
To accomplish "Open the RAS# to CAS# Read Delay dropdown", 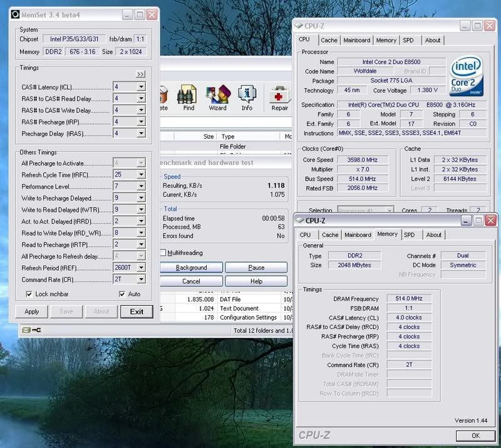I will (141, 98).
